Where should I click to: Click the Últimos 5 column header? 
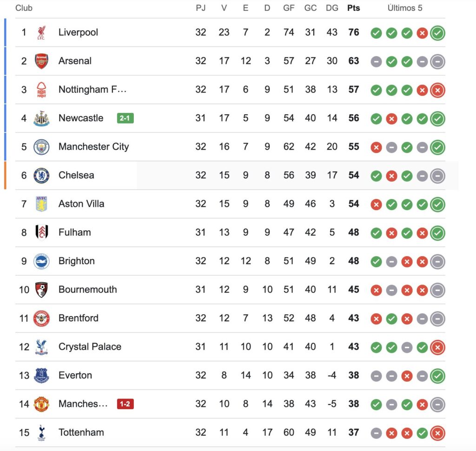click(405, 8)
